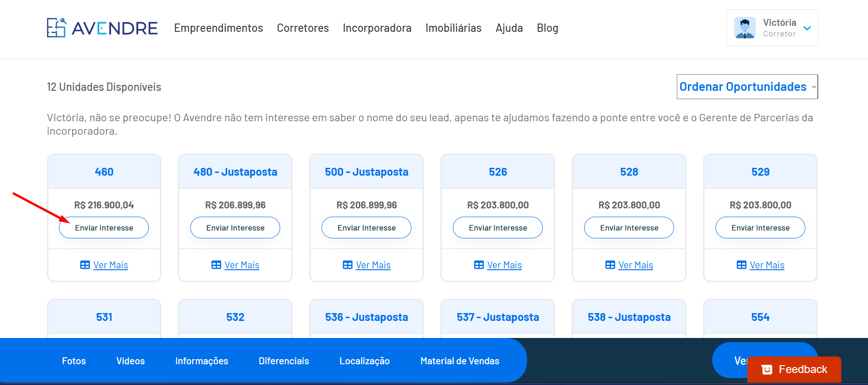Open the Feedback button
The width and height of the screenshot is (868, 385).
794,369
